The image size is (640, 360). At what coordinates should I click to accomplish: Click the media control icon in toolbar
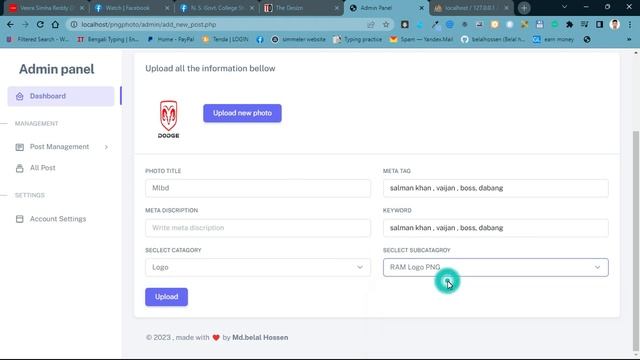pyautogui.click(x=584, y=24)
